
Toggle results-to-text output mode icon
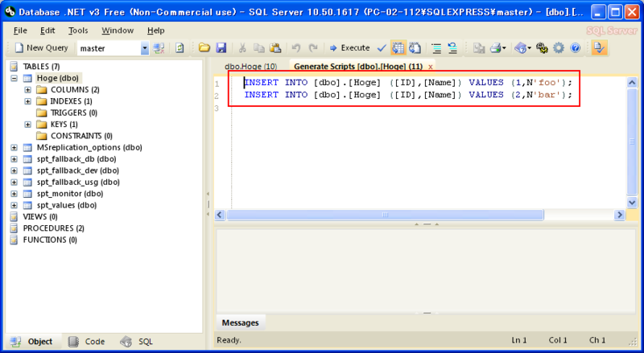415,48
